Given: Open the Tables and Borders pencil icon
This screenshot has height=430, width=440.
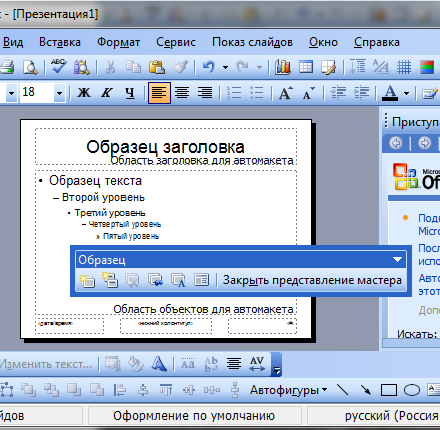Looking at the screenshot, I should (x=329, y=67).
